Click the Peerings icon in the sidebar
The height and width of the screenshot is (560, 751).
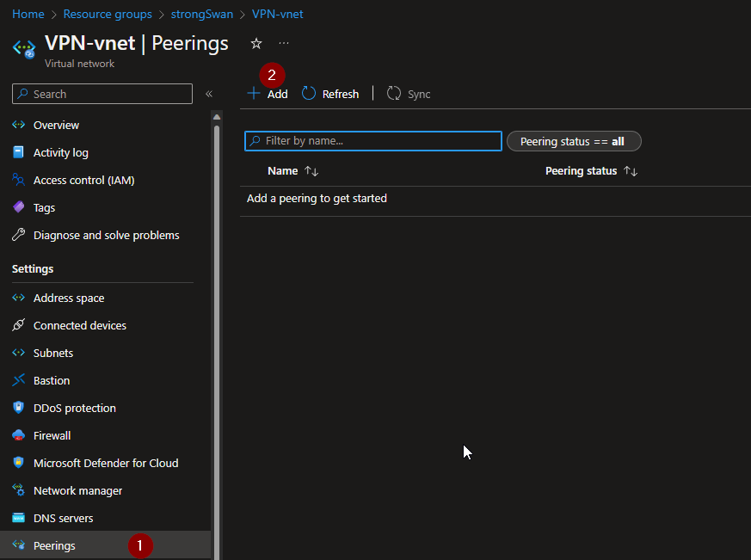click(18, 545)
